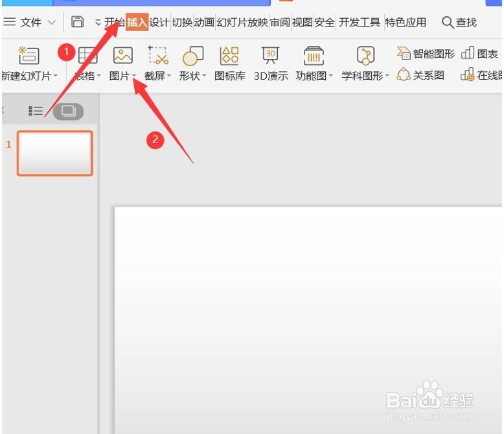Viewport: 504px width, 434px height.
Task: Click the 查找 search button
Action: coord(459,23)
